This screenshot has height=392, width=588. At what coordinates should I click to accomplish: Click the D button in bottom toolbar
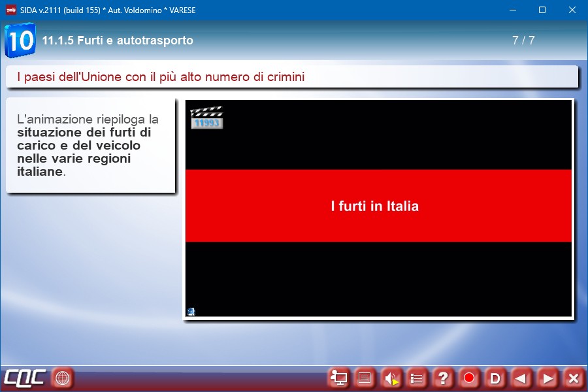pos(495,378)
